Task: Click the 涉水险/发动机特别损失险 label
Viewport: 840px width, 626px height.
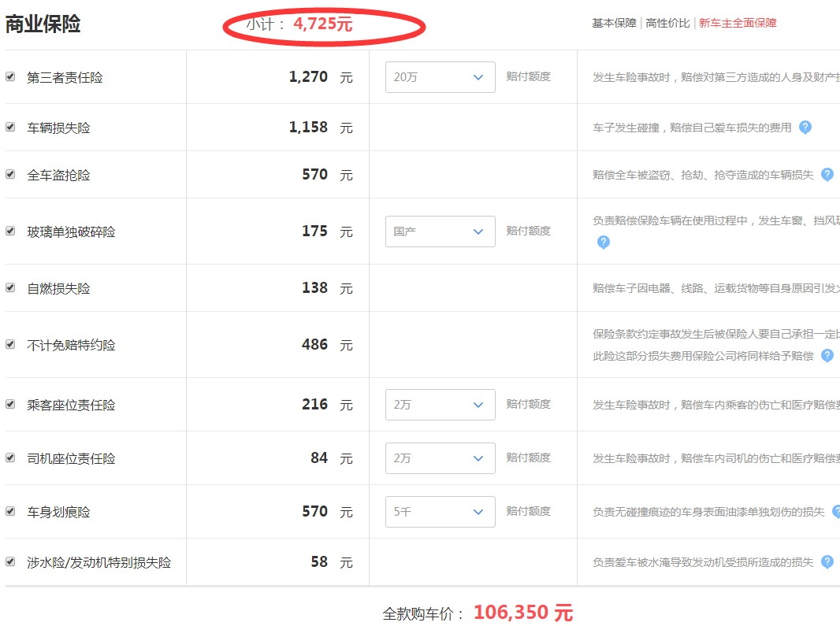Action: tap(99, 563)
